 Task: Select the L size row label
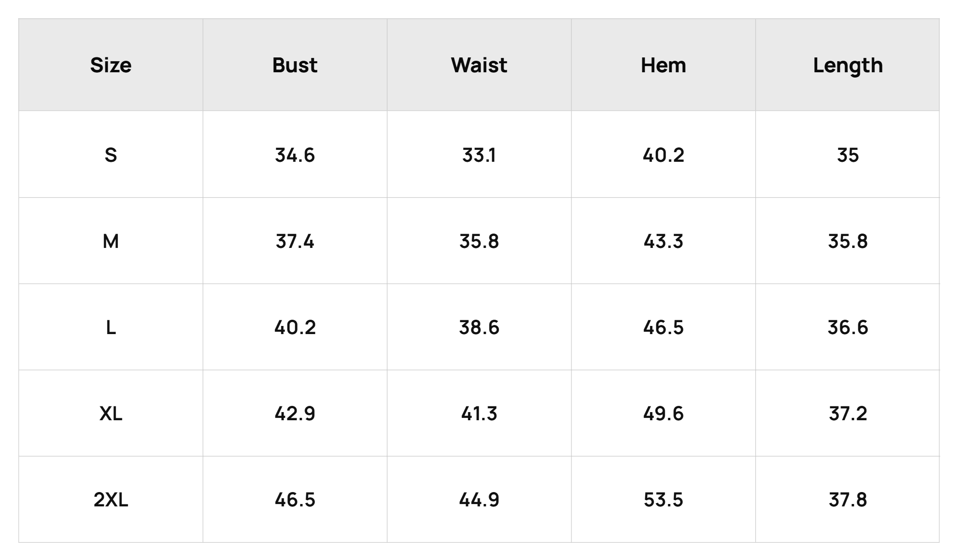111,327
